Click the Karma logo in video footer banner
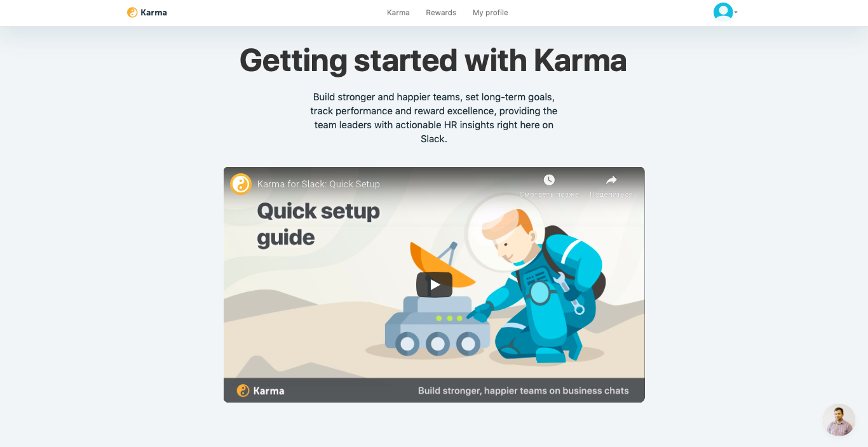 [261, 390]
